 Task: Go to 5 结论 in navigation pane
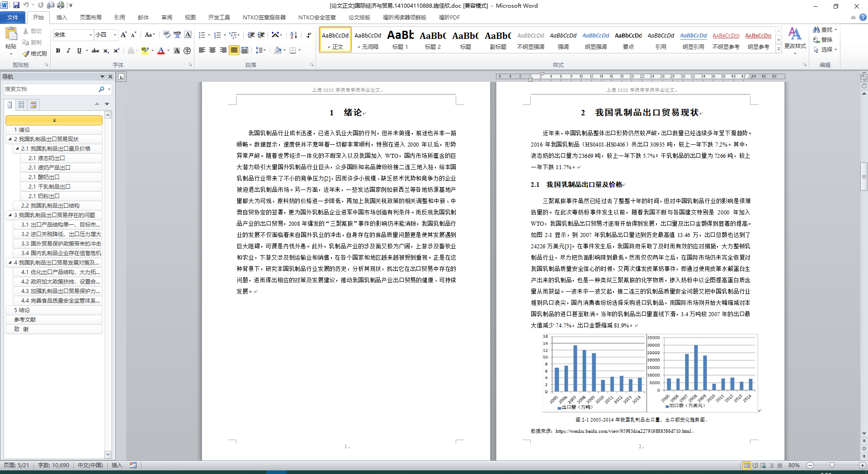click(x=54, y=310)
